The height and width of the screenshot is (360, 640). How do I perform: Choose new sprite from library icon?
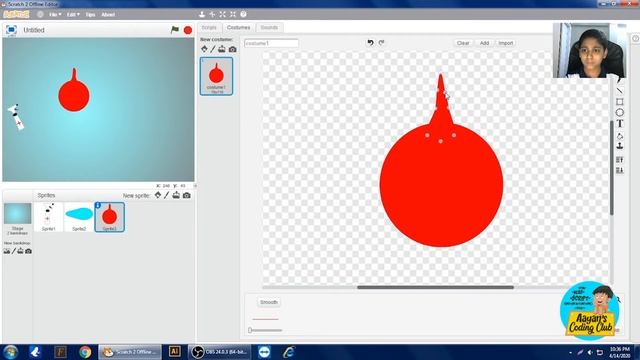(158, 195)
